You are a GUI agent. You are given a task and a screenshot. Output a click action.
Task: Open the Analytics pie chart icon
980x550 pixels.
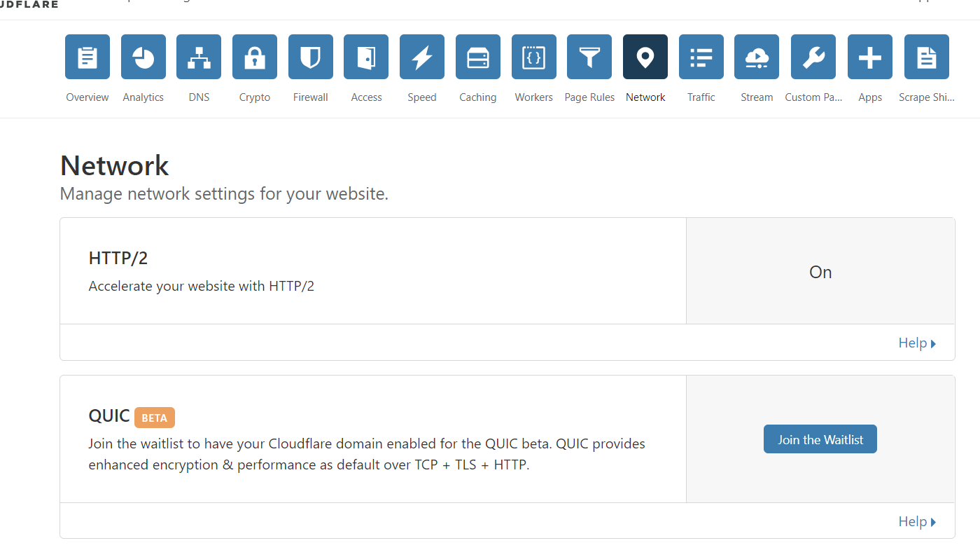tap(143, 57)
